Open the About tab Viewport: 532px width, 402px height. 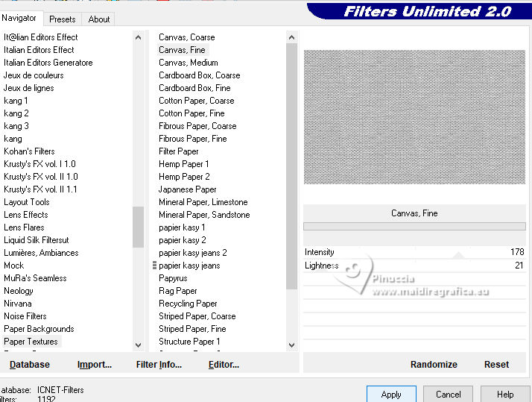click(99, 19)
